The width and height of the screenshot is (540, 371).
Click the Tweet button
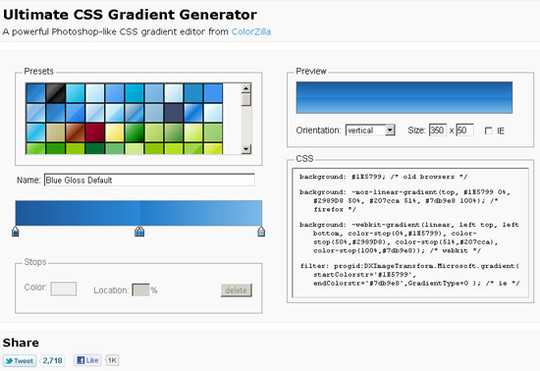coord(20,361)
